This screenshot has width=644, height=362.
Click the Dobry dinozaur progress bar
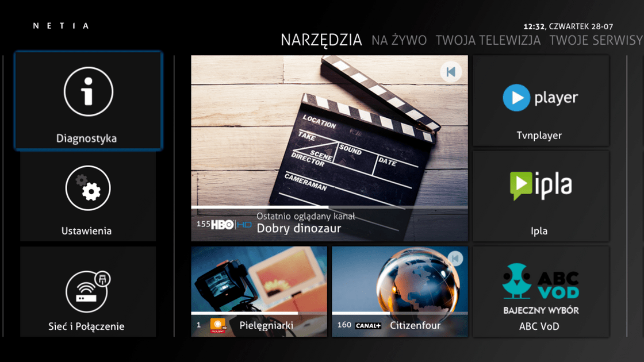click(x=329, y=207)
